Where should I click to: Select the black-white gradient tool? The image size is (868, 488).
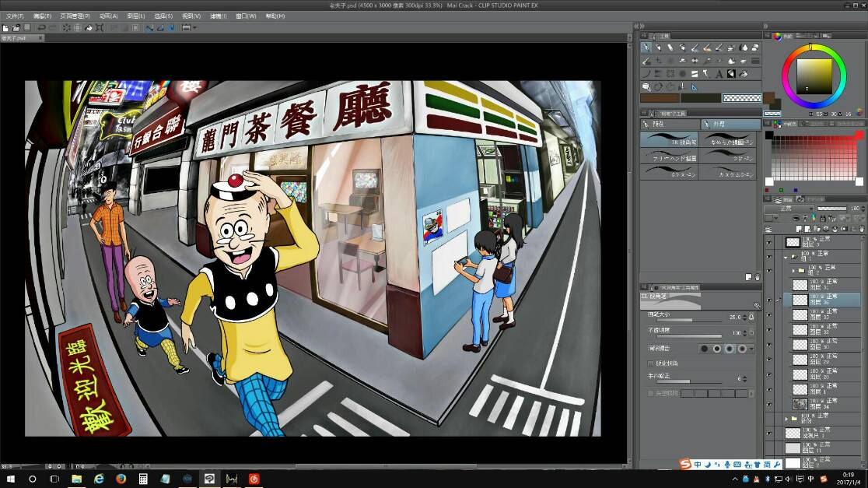point(731,74)
